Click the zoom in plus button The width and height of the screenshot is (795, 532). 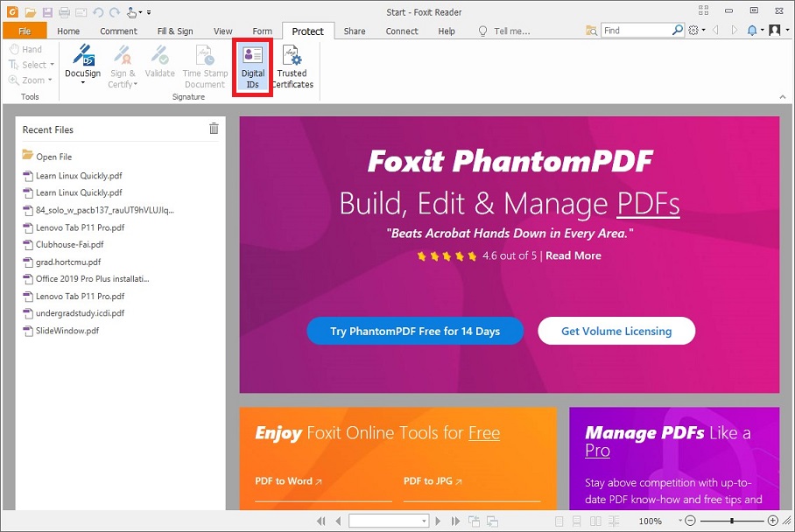[773, 521]
